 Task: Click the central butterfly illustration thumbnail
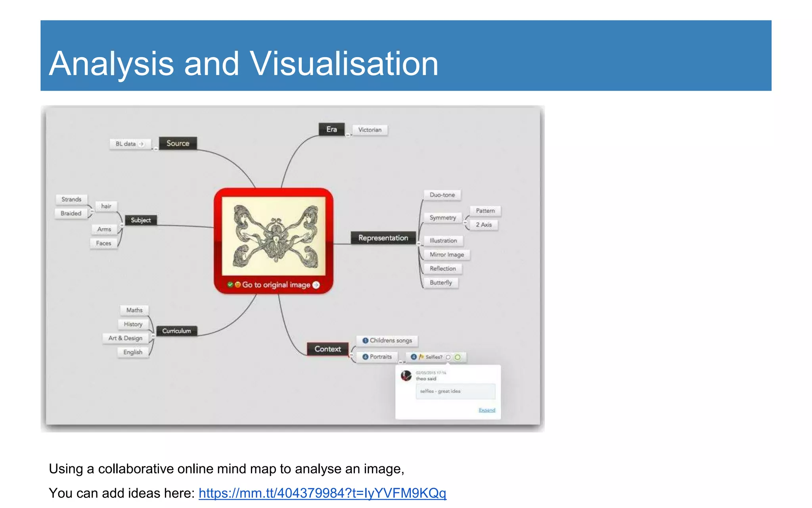[274, 236]
